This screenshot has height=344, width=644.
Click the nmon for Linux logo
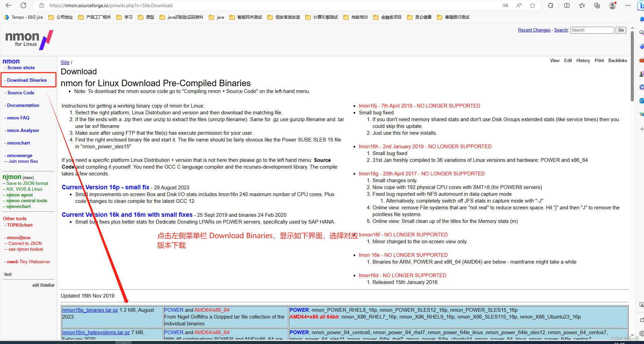29,40
